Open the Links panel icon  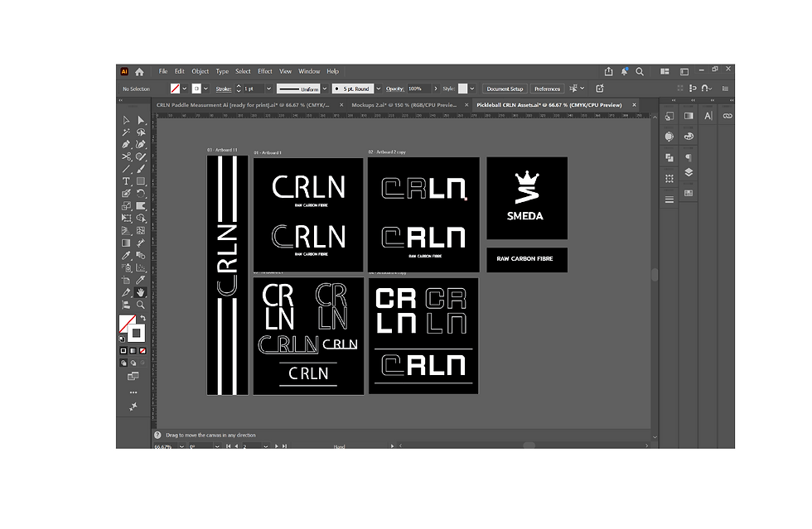pos(727,116)
